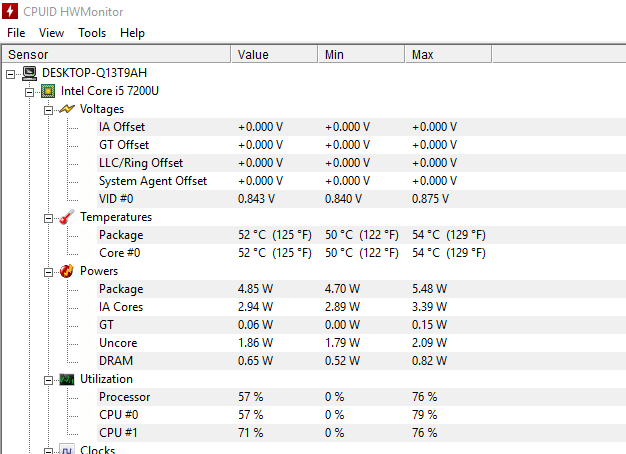Click the CPUID HWMonitor lightning app icon

tap(10, 11)
